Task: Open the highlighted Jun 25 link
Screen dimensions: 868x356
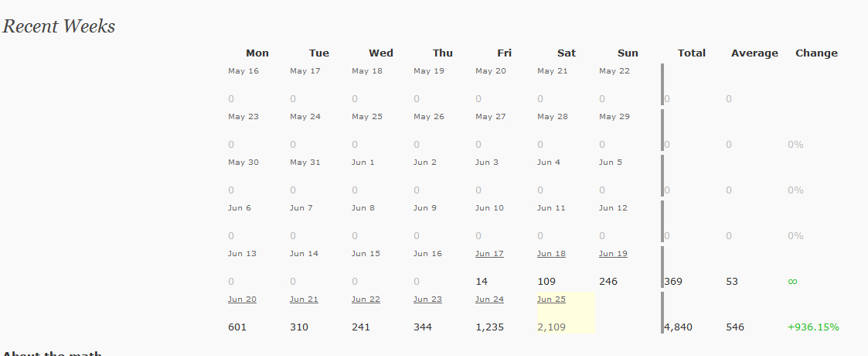Action: coord(551,299)
